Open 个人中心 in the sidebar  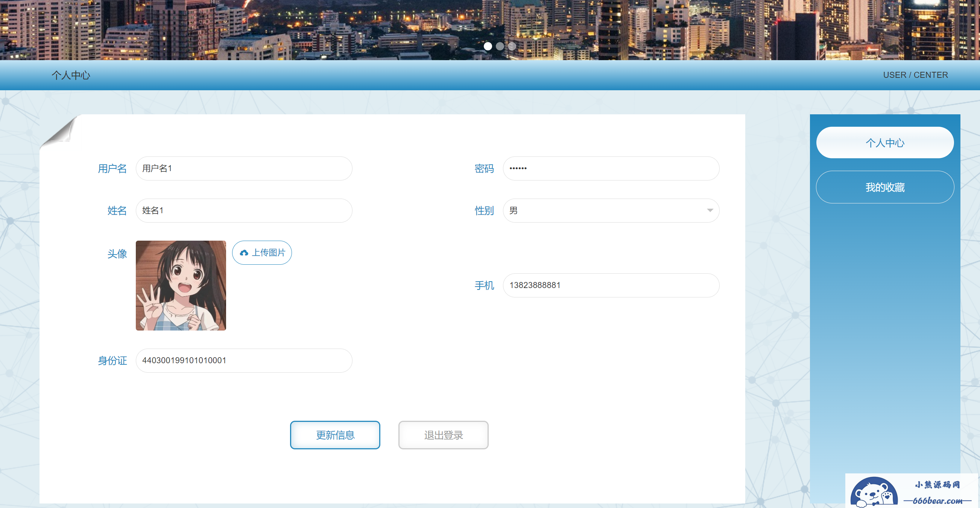coord(885,143)
